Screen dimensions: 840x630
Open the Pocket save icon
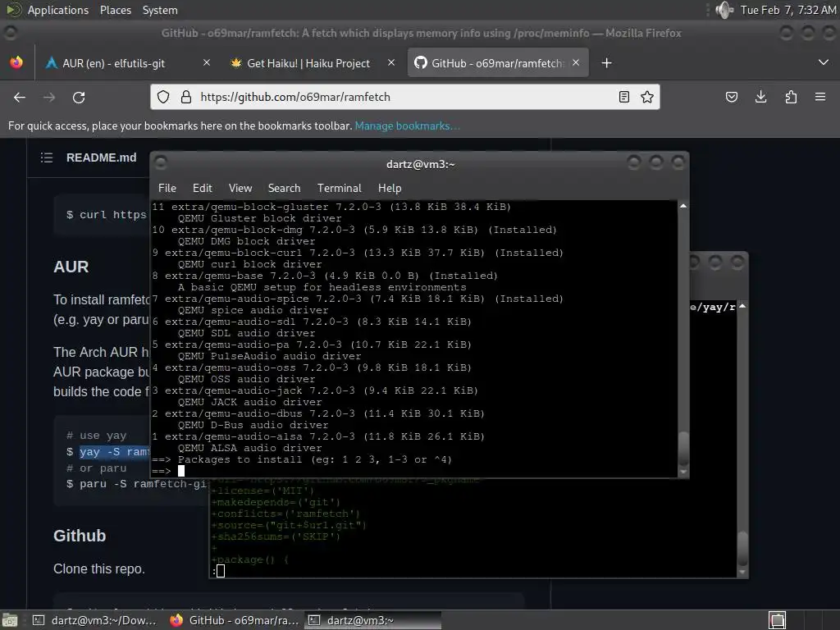[x=732, y=97]
